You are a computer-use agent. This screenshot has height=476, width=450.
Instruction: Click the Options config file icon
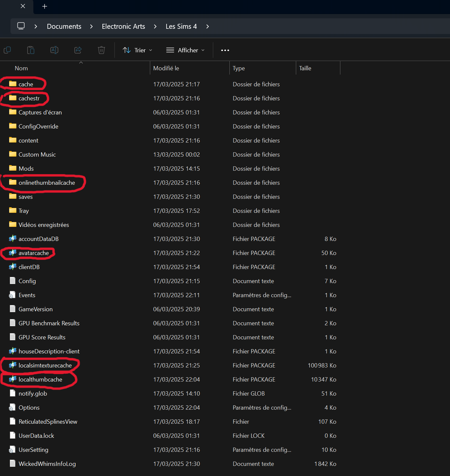(12, 407)
